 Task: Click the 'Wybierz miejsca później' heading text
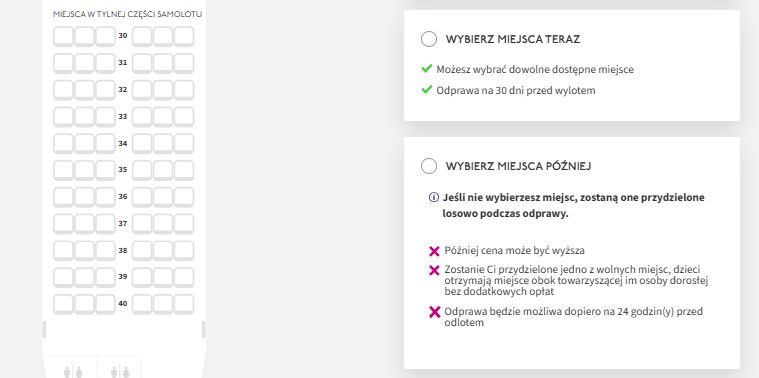[x=518, y=166]
